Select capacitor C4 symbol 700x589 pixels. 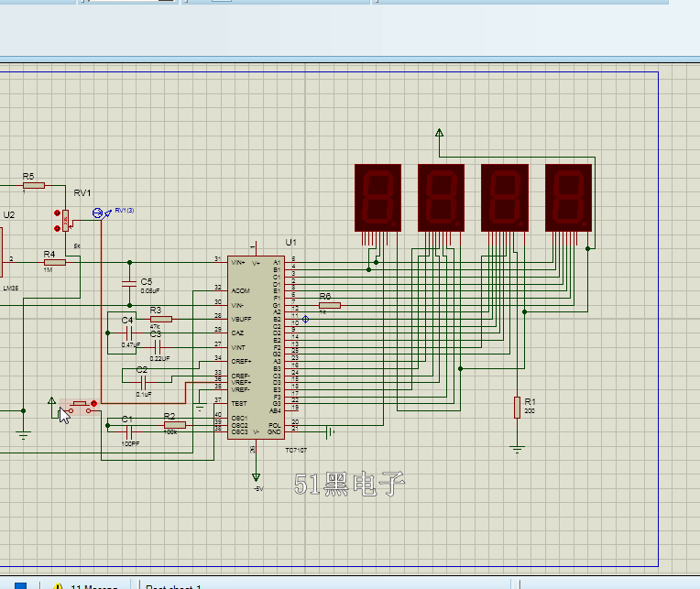pyautogui.click(x=129, y=333)
